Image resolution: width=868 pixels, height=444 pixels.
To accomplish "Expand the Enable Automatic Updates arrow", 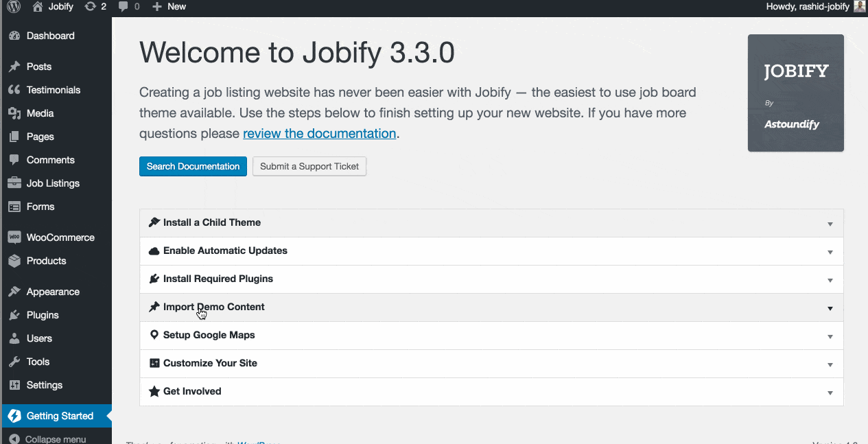I will [x=830, y=252].
